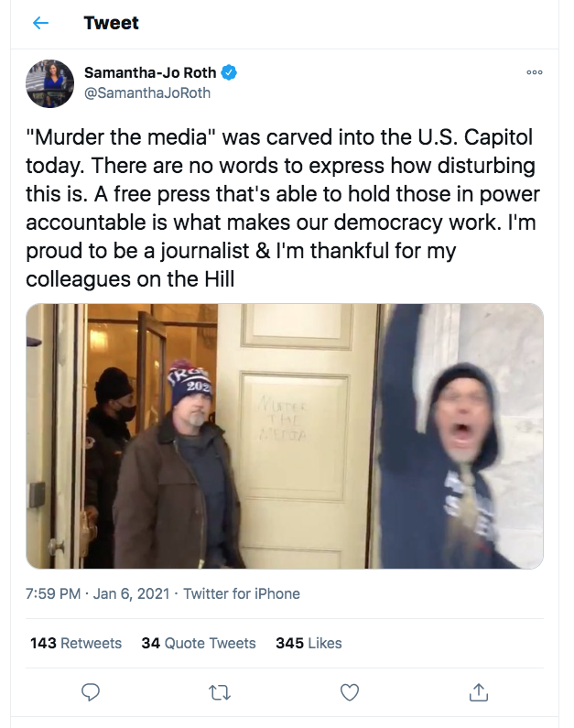Open Samantha-Jo Roth's profile avatar
The width and height of the screenshot is (574, 728).
pyautogui.click(x=49, y=83)
